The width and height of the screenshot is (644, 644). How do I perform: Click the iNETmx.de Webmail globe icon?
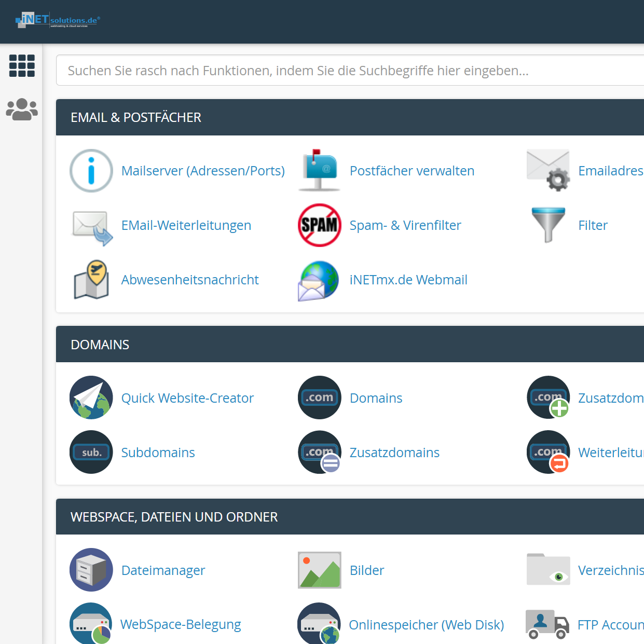[x=320, y=280]
